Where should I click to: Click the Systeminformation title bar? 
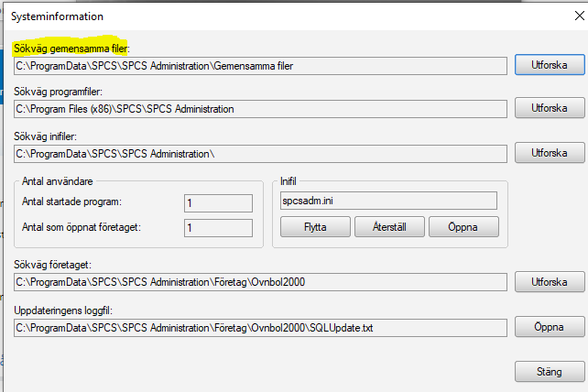coord(275,16)
